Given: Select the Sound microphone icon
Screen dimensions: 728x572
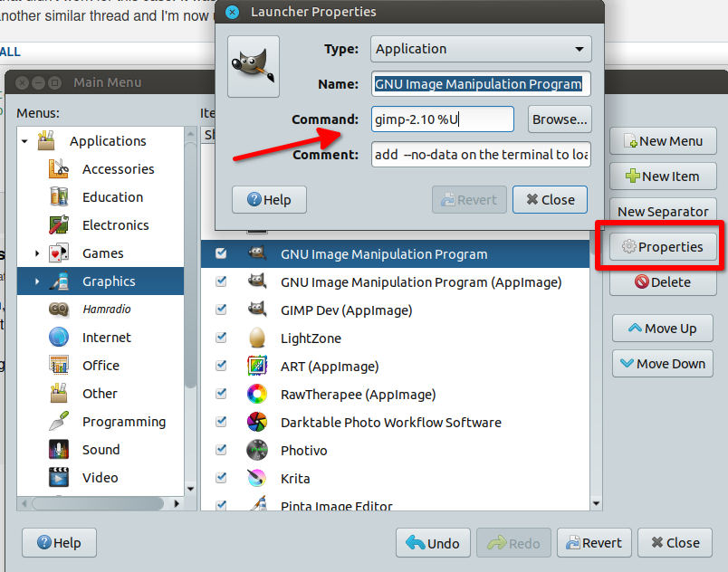Looking at the screenshot, I should click(x=59, y=450).
